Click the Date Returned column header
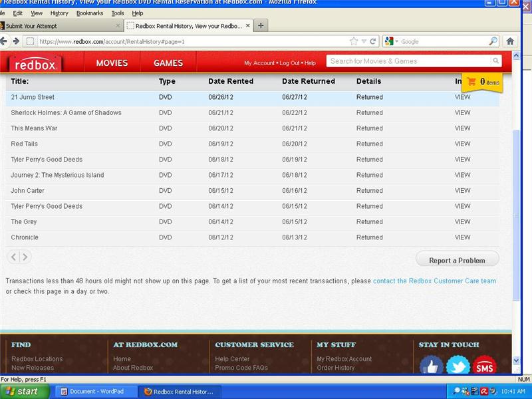The image size is (532, 399). coord(309,81)
